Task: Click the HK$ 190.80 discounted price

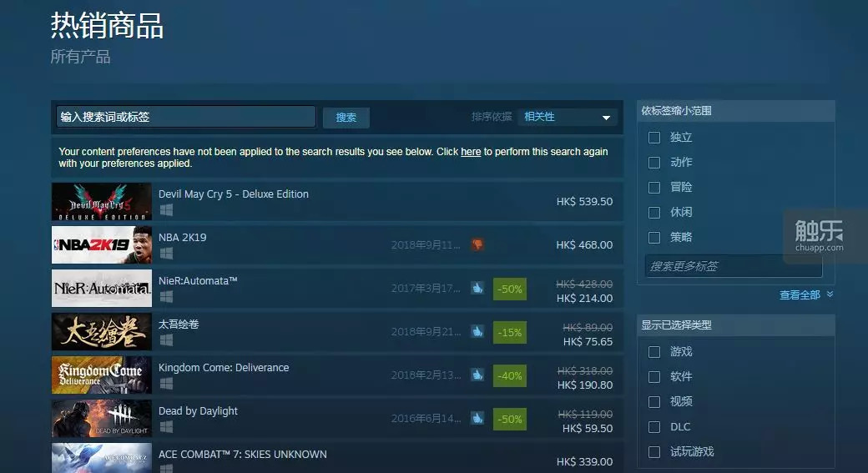Action: (x=585, y=385)
